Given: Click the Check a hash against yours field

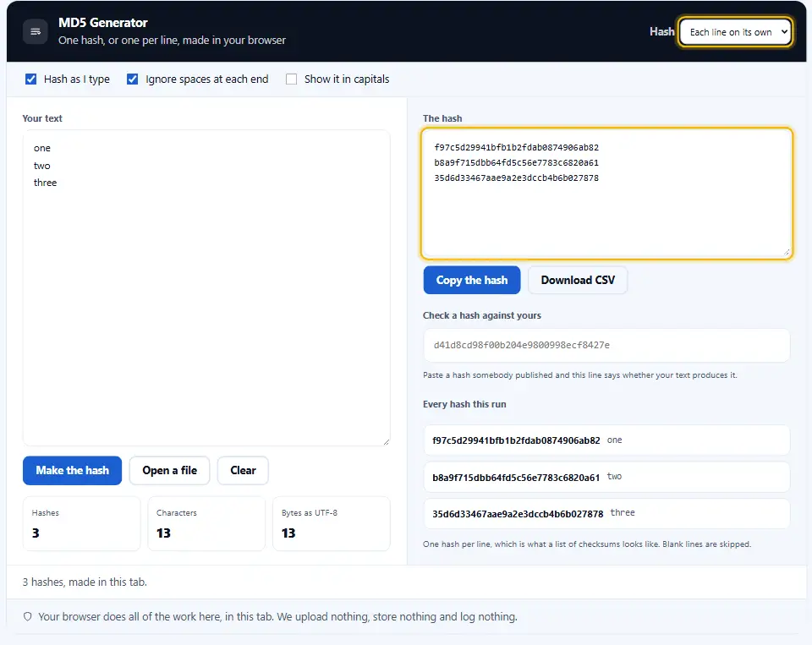Looking at the screenshot, I should (x=607, y=345).
